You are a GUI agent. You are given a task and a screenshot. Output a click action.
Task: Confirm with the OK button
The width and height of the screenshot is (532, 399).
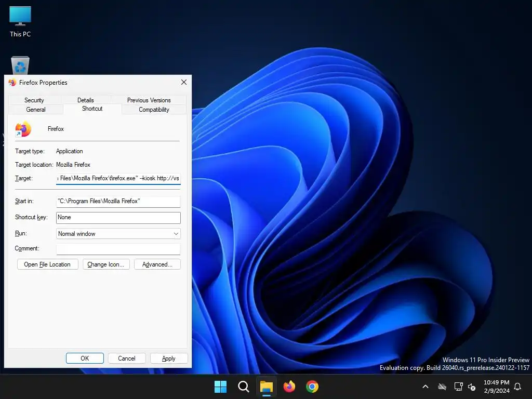click(x=85, y=358)
